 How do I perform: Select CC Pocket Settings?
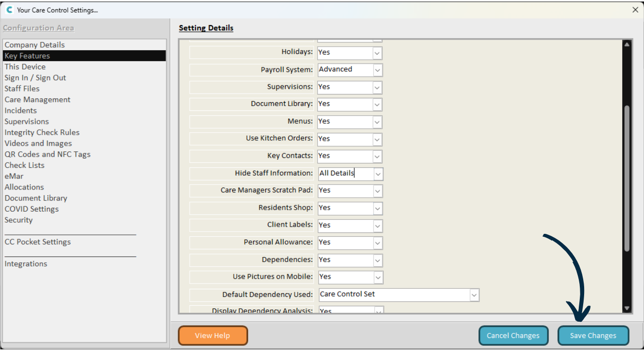point(38,242)
